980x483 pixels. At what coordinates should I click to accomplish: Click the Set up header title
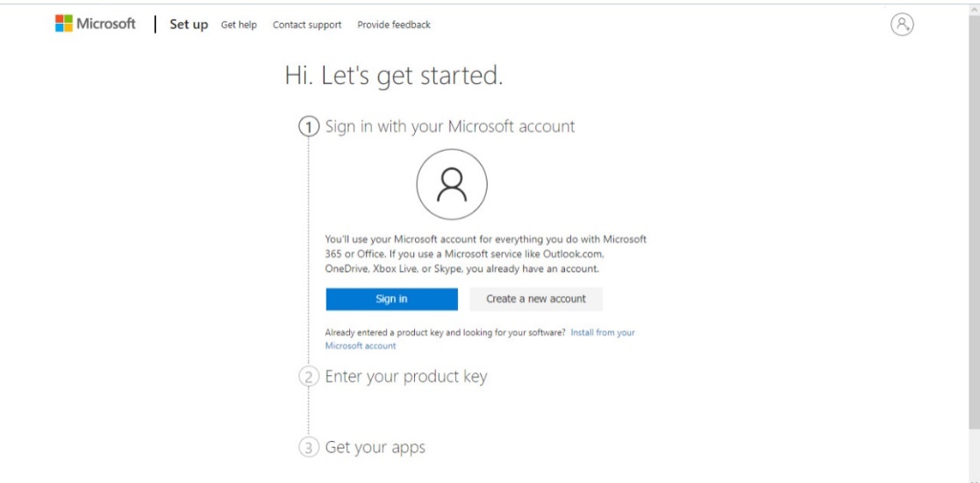click(189, 25)
